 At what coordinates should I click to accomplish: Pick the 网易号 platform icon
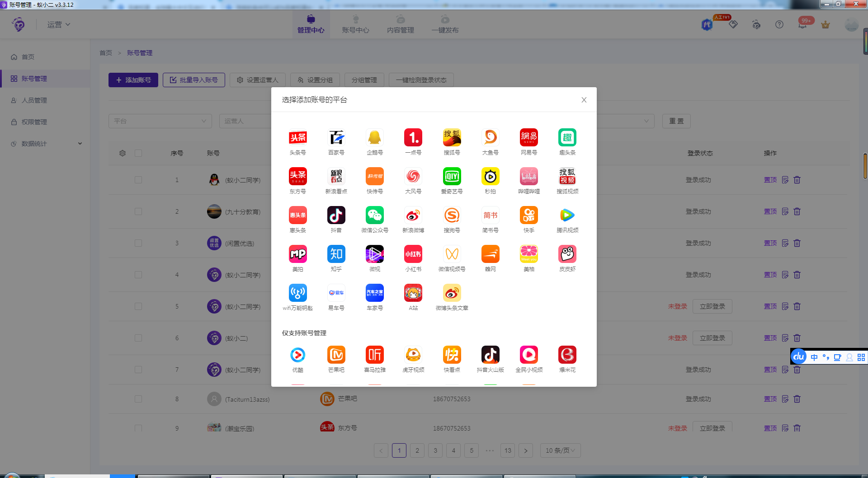[529, 137]
